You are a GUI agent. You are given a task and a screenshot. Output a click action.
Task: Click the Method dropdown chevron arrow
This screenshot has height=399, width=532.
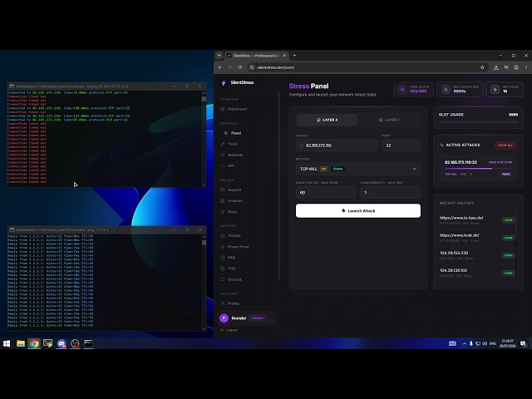414,169
